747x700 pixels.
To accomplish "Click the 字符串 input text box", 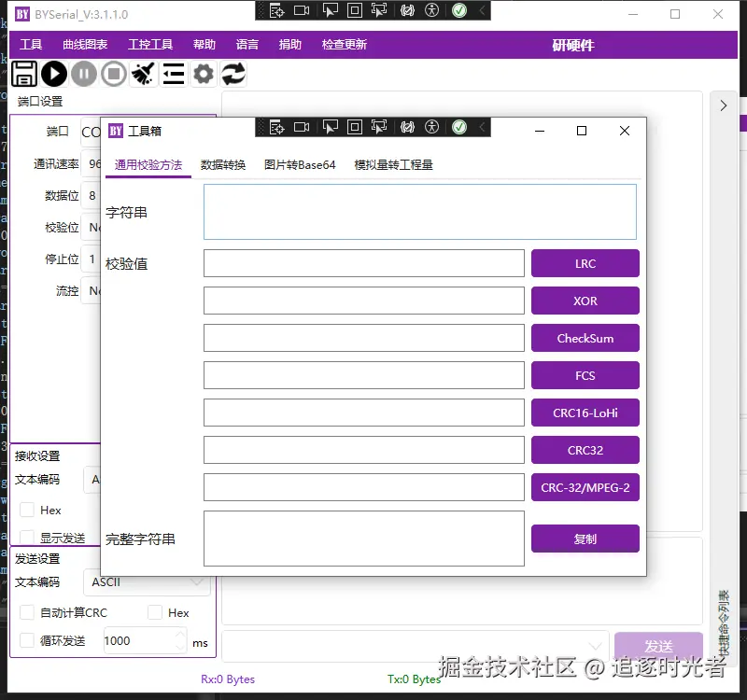I will 419,212.
